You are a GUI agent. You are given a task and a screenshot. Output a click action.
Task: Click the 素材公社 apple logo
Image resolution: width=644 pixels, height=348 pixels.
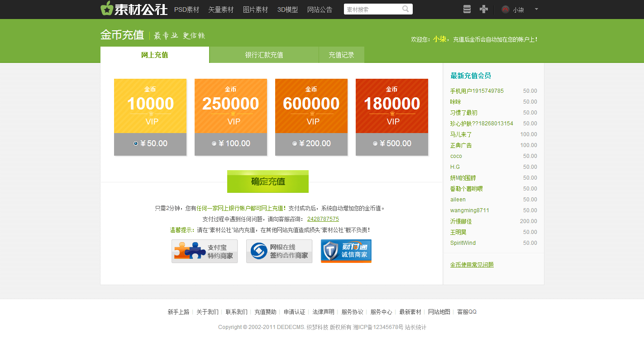(x=107, y=9)
